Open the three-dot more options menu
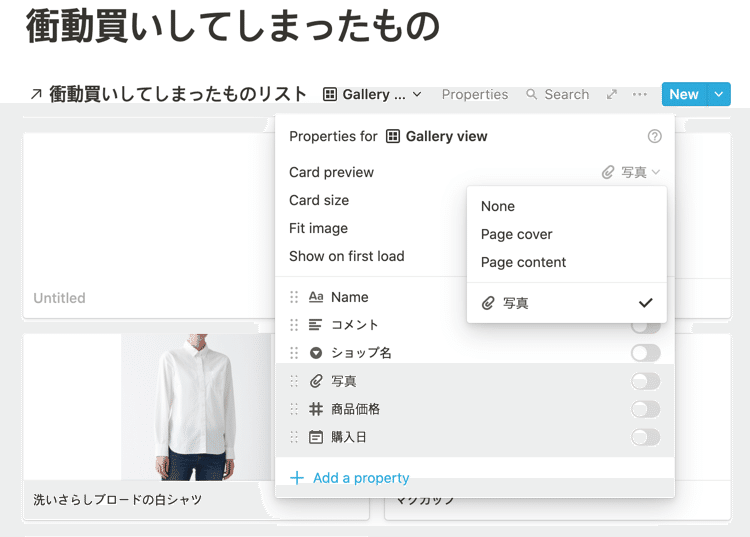The width and height of the screenshot is (750, 537). (640, 94)
